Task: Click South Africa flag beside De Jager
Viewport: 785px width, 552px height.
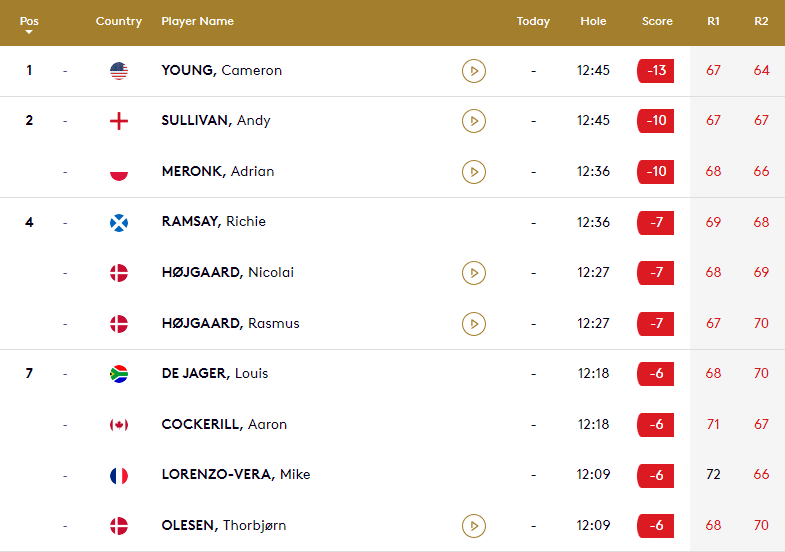Action: click(x=119, y=374)
